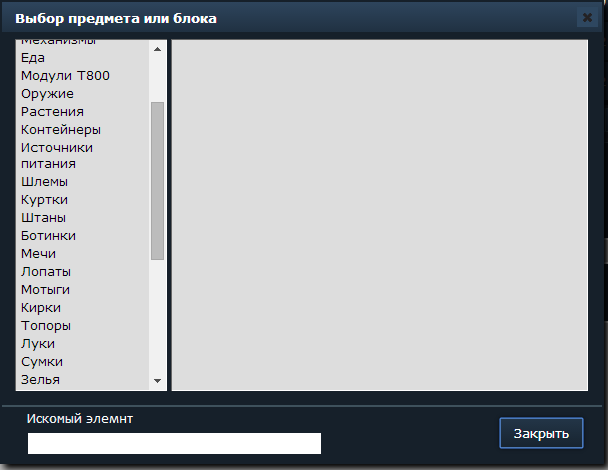Image resolution: width=608 pixels, height=470 pixels.
Task: Select the Модули T800 category
Action: [x=65, y=76]
